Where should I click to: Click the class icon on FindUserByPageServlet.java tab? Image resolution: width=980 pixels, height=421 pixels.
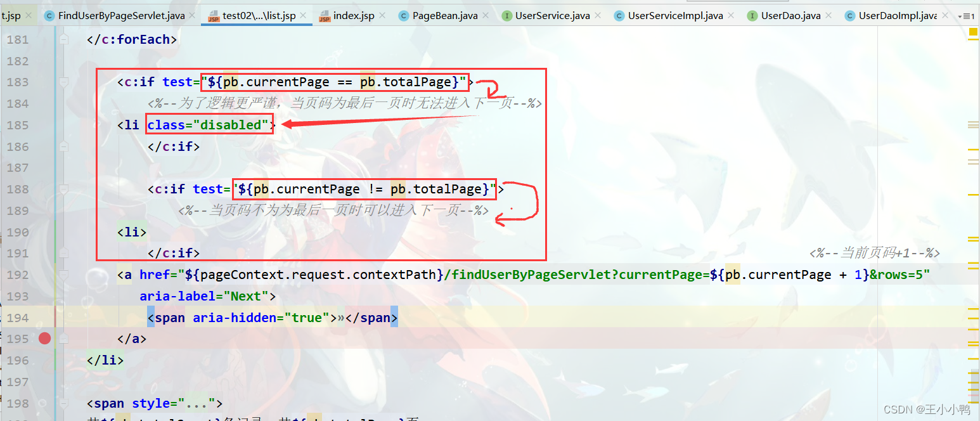tap(49, 16)
